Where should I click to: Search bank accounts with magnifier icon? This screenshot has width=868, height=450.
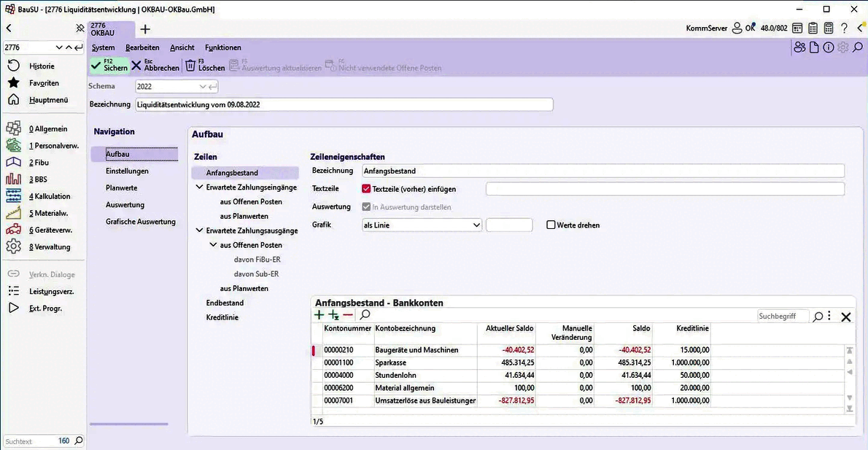[x=365, y=315]
